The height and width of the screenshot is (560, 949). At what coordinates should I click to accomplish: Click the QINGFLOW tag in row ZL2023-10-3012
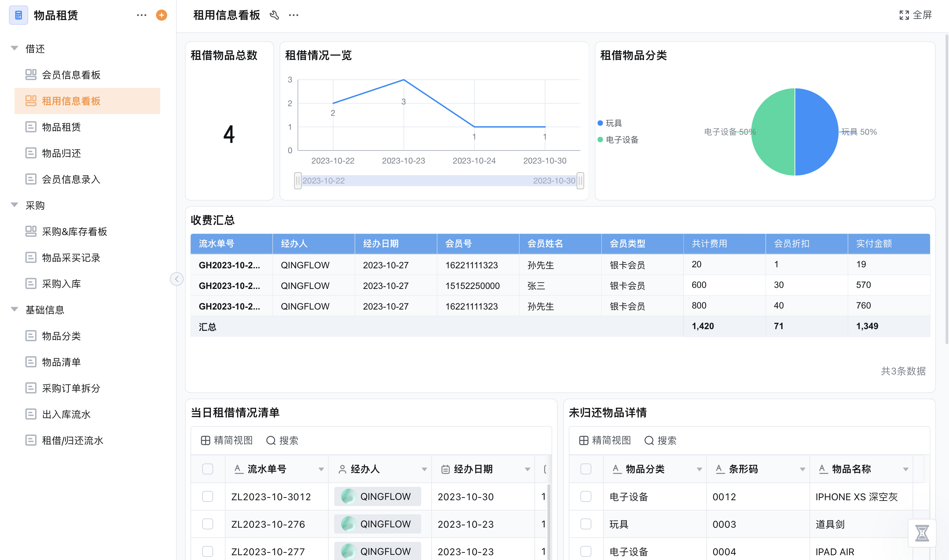click(377, 496)
